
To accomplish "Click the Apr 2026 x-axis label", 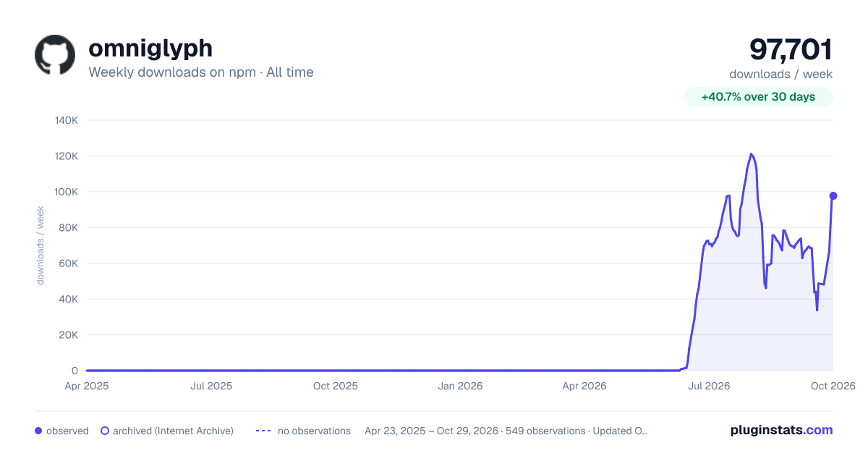I will (584, 386).
